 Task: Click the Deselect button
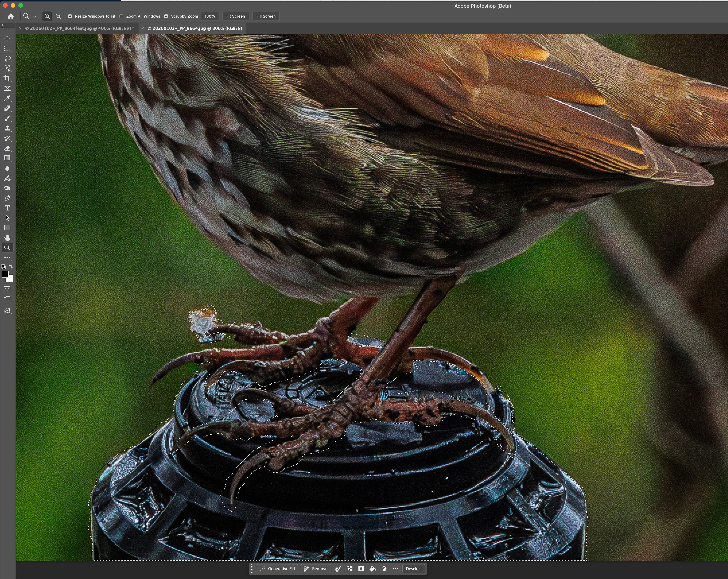click(x=414, y=568)
